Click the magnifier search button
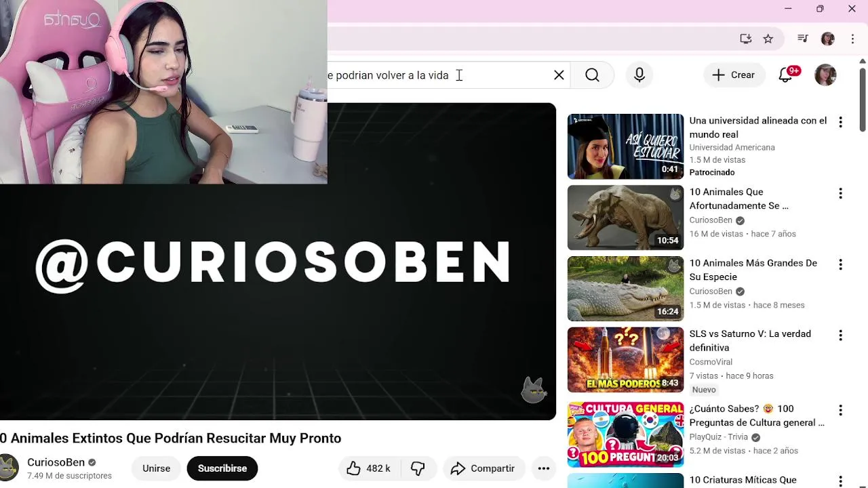Screen dimensions: 868x488 pyautogui.click(x=592, y=75)
